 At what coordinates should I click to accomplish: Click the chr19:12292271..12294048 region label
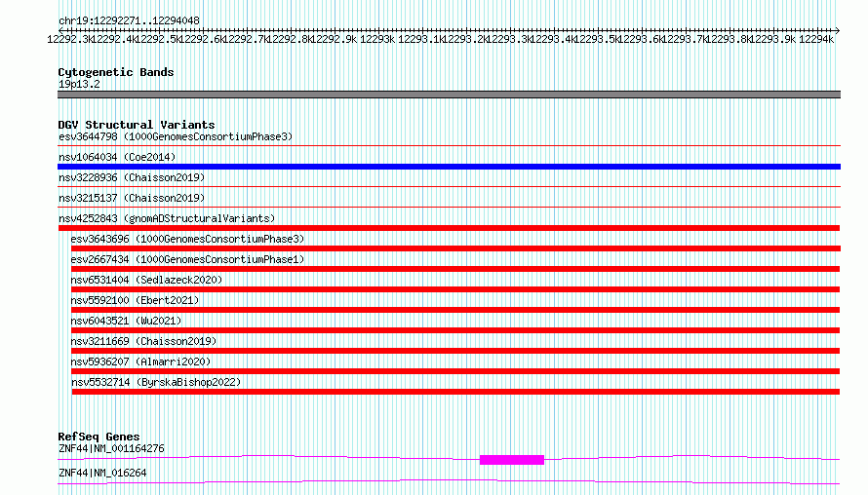point(129,21)
